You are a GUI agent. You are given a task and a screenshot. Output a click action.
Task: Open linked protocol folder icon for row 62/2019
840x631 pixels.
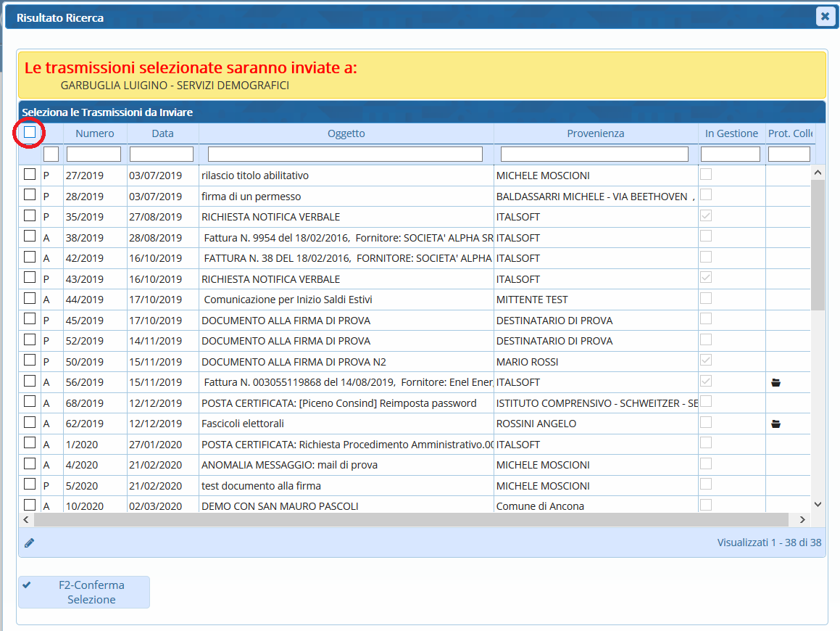[x=775, y=424]
